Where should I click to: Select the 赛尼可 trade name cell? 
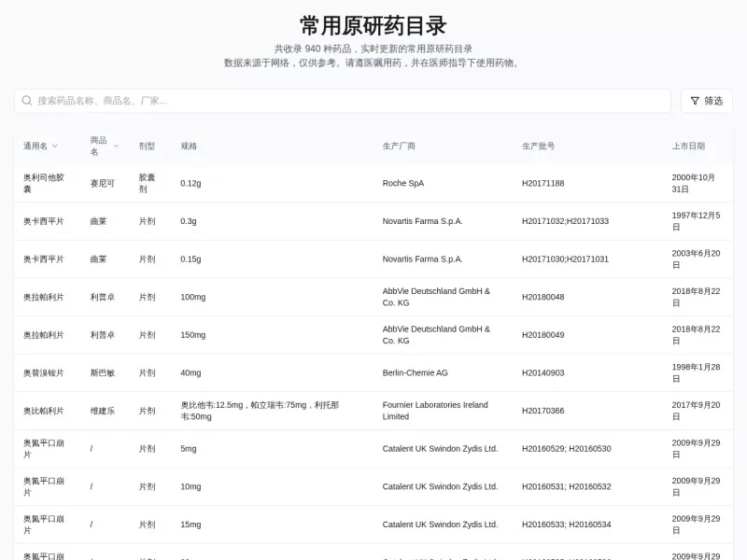point(103,183)
